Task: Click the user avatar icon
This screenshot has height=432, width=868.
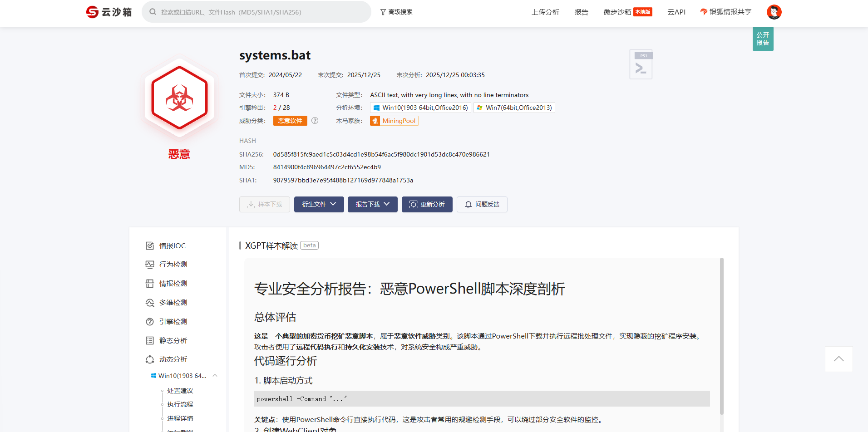Action: click(774, 12)
